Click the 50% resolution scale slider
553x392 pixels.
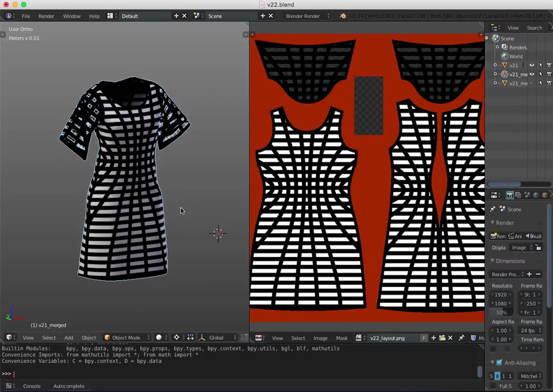pos(501,313)
